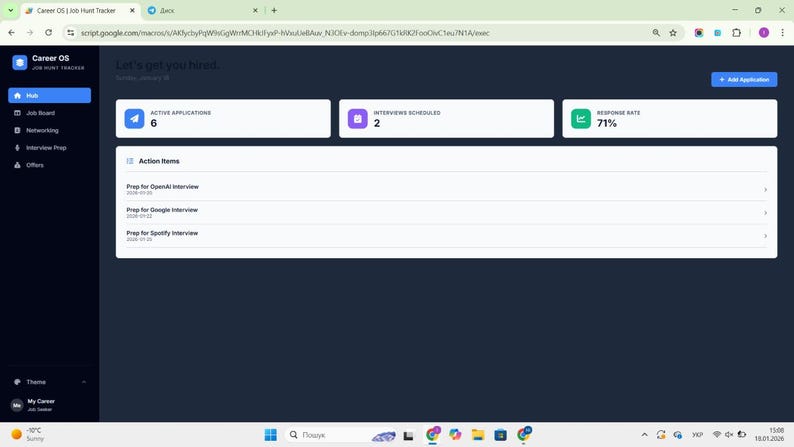This screenshot has height=447, width=794.
Task: Expand Spotify Interview row chevron
Action: (765, 236)
